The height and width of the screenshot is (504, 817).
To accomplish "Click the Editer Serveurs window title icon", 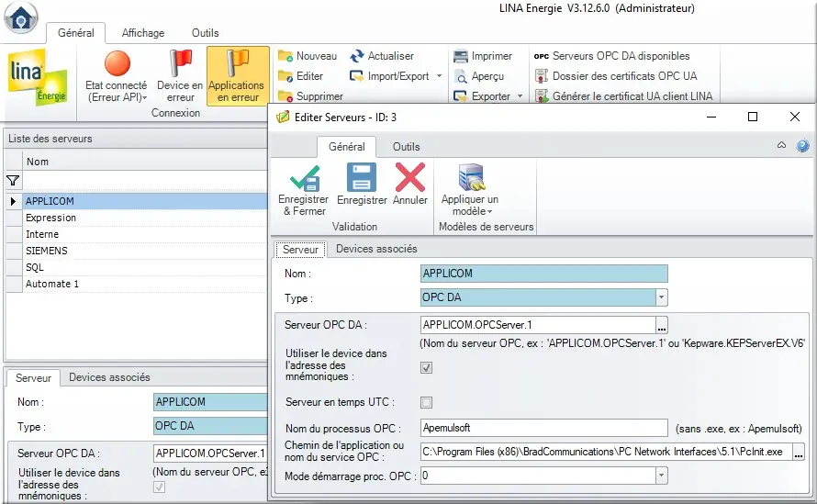I will tap(283, 117).
